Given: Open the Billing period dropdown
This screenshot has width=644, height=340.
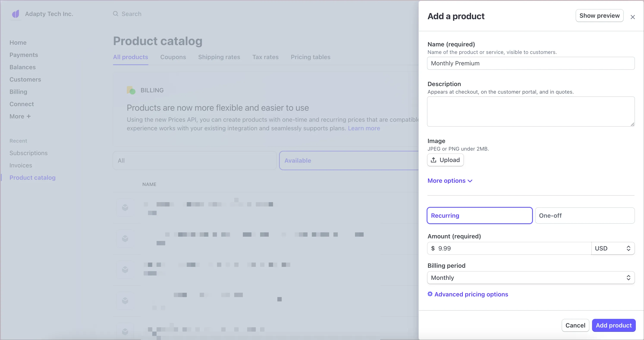Looking at the screenshot, I should pos(531,277).
